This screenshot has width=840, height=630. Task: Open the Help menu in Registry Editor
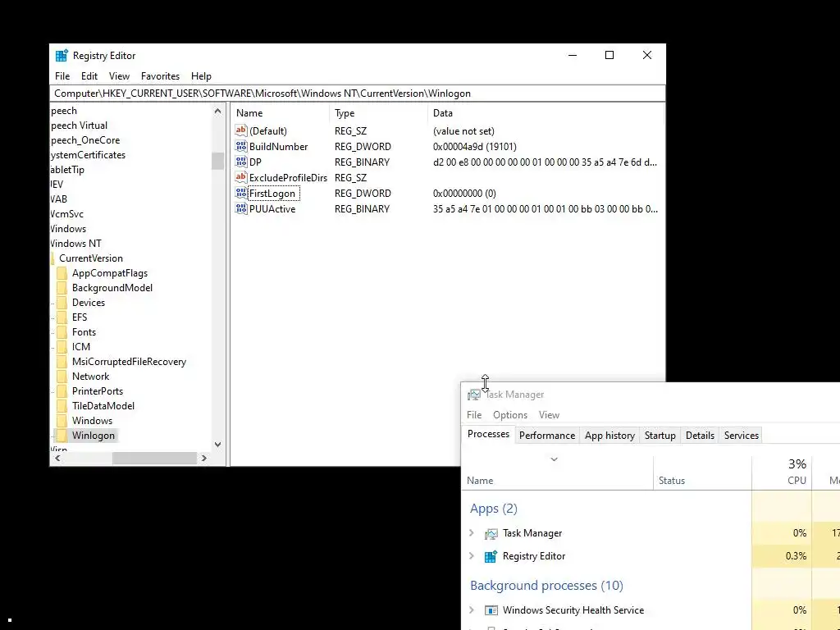click(202, 76)
